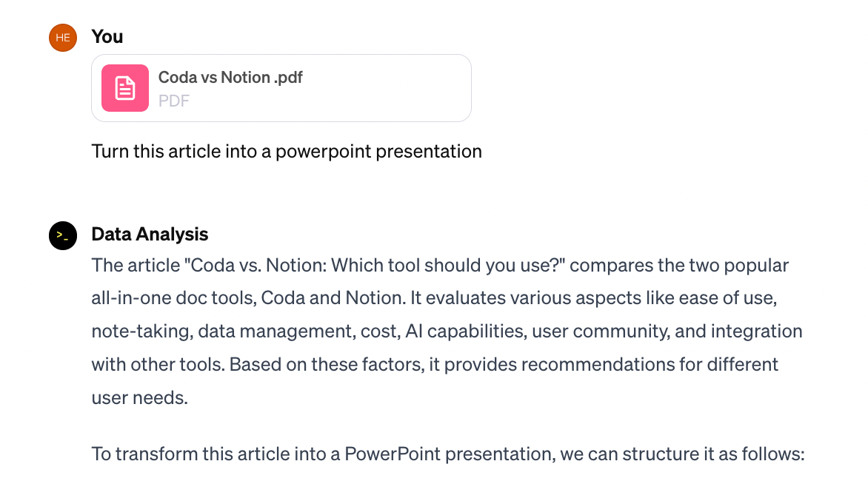This screenshot has height=481, width=868.
Task: Click the orange HE user avatar
Action: click(63, 37)
